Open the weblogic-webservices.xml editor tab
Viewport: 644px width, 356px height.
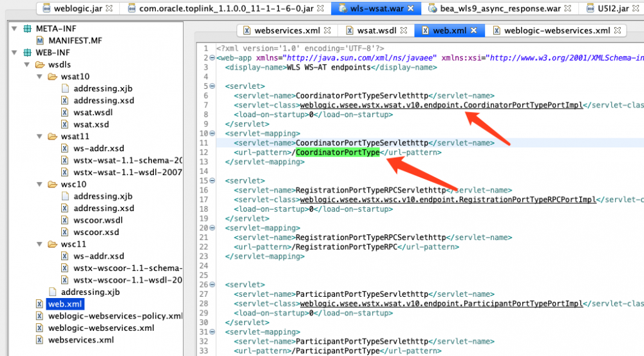[x=557, y=30]
